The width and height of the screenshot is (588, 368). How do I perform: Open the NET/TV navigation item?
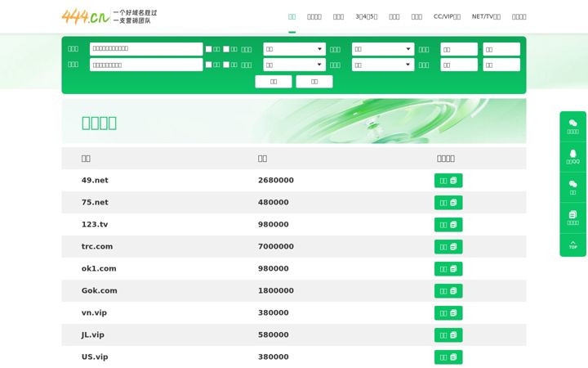pos(486,16)
